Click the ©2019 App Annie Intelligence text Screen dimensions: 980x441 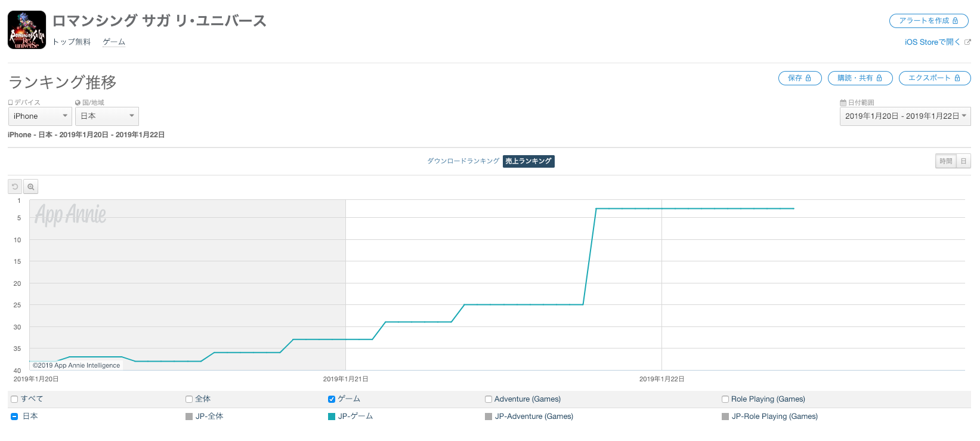(x=76, y=365)
